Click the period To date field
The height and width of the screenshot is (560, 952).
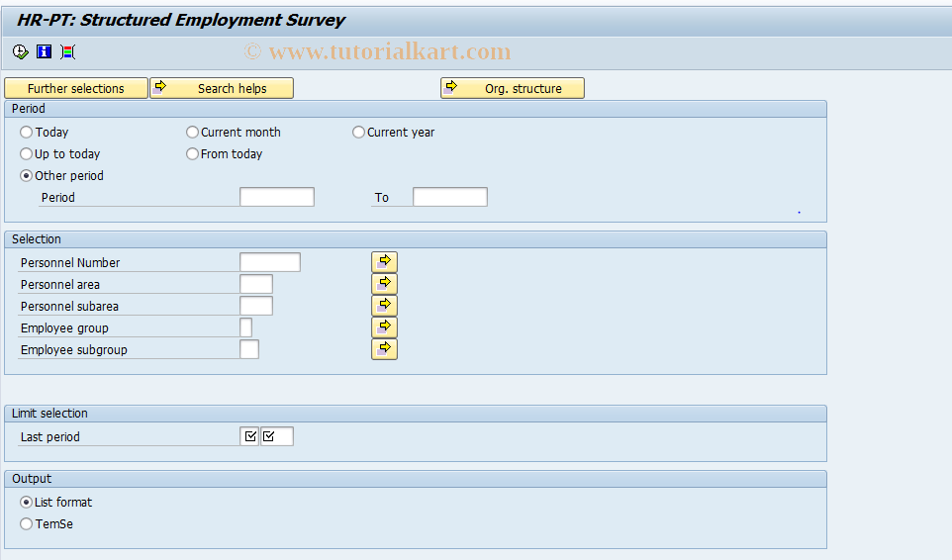(450, 197)
